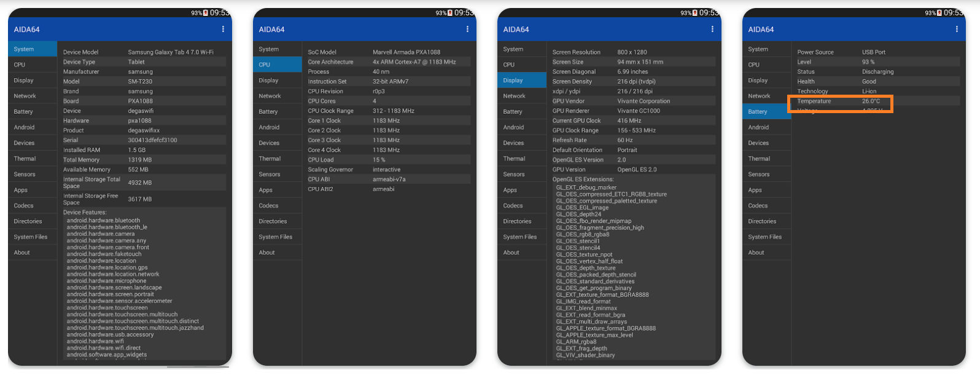This screenshot has height=375, width=980.
Task: Click the Scaling Governor value 'interactive'
Action: click(386, 170)
